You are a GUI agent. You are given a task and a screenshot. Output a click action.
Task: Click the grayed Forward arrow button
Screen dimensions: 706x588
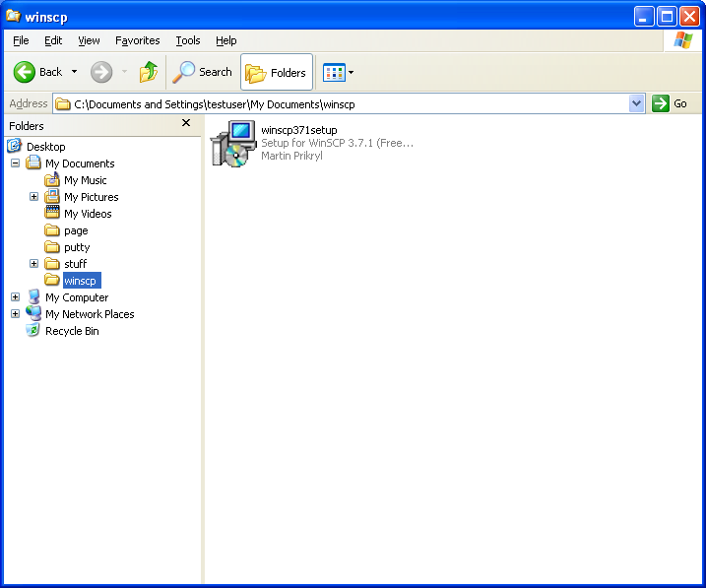click(101, 72)
